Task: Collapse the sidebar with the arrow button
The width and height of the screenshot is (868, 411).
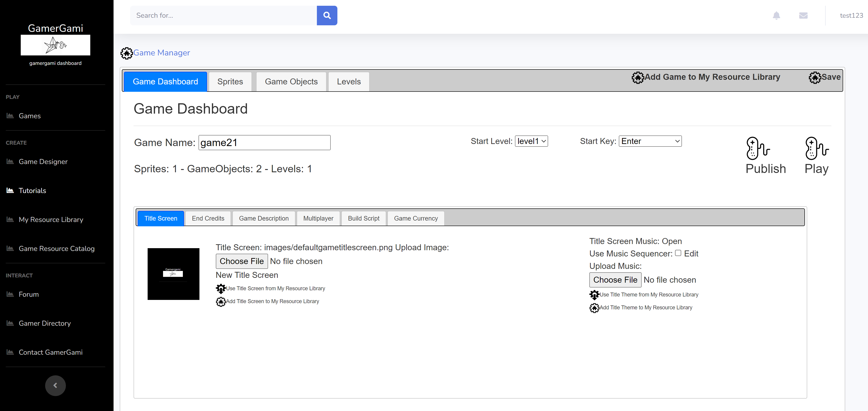Action: [55, 385]
